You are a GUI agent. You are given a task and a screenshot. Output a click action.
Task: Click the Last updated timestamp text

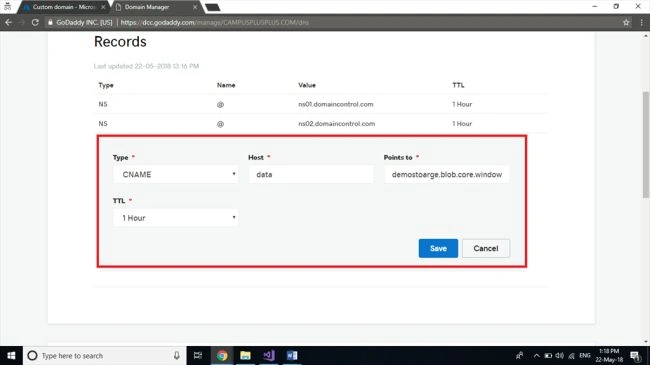coord(146,66)
